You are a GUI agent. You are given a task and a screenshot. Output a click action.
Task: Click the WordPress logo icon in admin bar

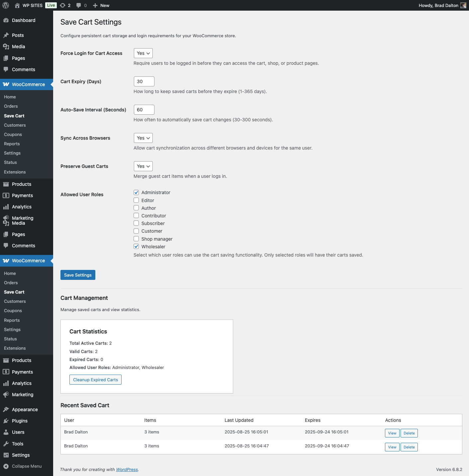click(6, 5)
